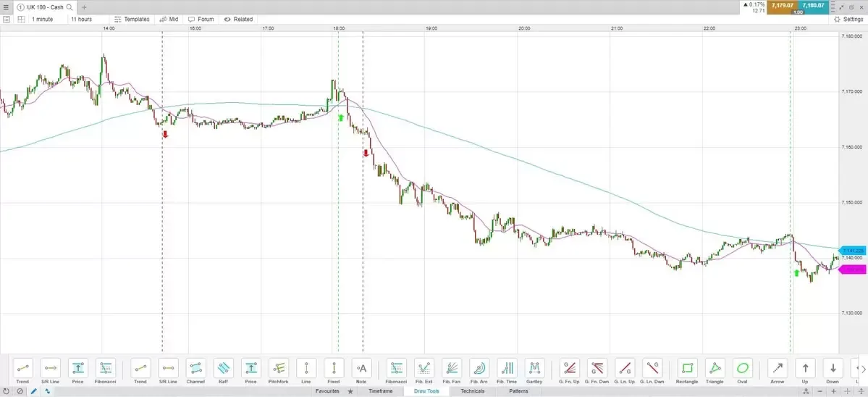This screenshot has height=397, width=868.
Task: Switch to the Technicals tab
Action: click(472, 391)
